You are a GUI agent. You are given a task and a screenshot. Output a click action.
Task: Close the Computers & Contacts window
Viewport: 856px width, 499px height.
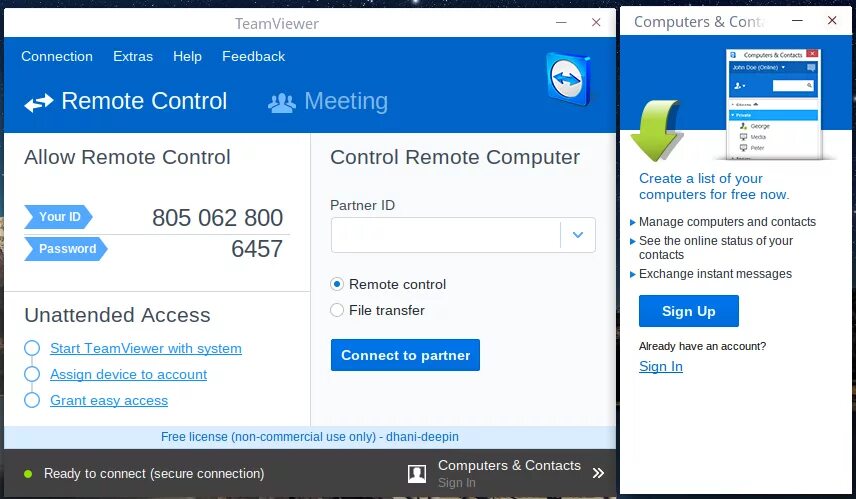tap(832, 21)
